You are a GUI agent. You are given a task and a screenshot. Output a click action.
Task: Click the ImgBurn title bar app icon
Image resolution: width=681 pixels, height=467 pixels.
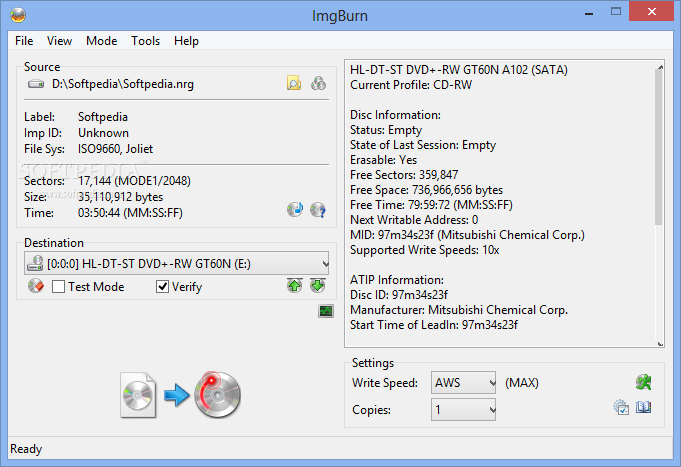[18, 15]
